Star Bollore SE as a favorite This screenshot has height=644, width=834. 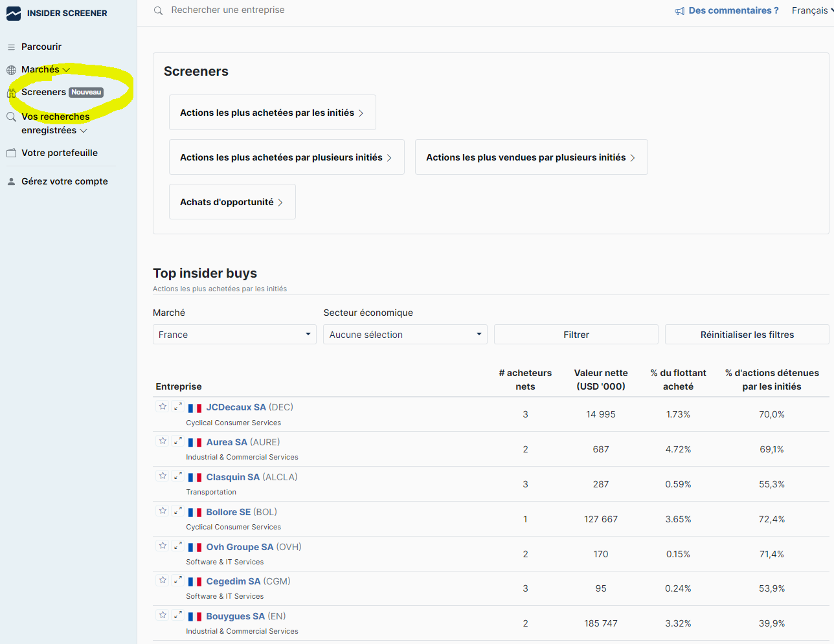tap(163, 511)
